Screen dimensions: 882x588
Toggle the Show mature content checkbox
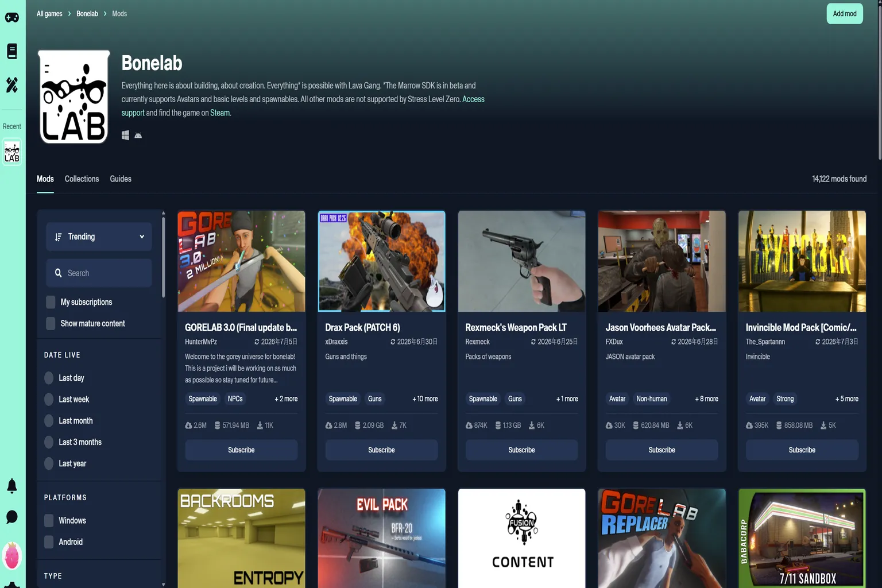[x=51, y=323]
